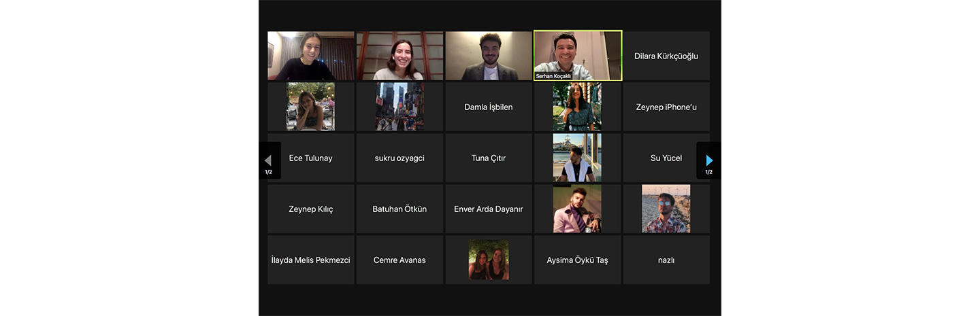Select Batuhan Ötkün's tile

tap(399, 209)
